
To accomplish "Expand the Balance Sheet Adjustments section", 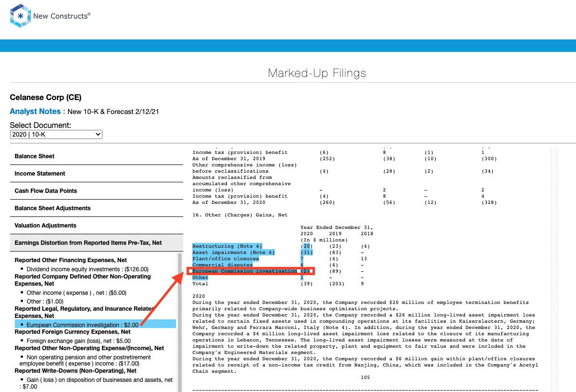I will pyautogui.click(x=96, y=208).
